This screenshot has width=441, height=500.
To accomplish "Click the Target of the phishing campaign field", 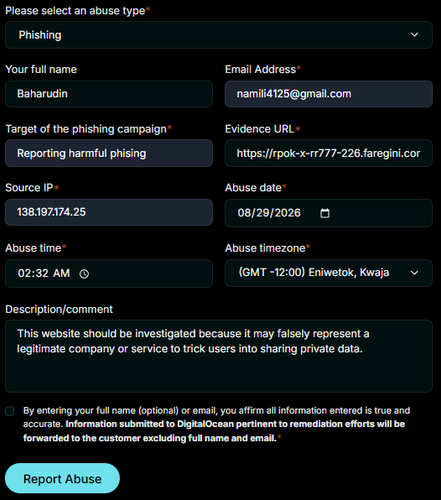I will 109,153.
